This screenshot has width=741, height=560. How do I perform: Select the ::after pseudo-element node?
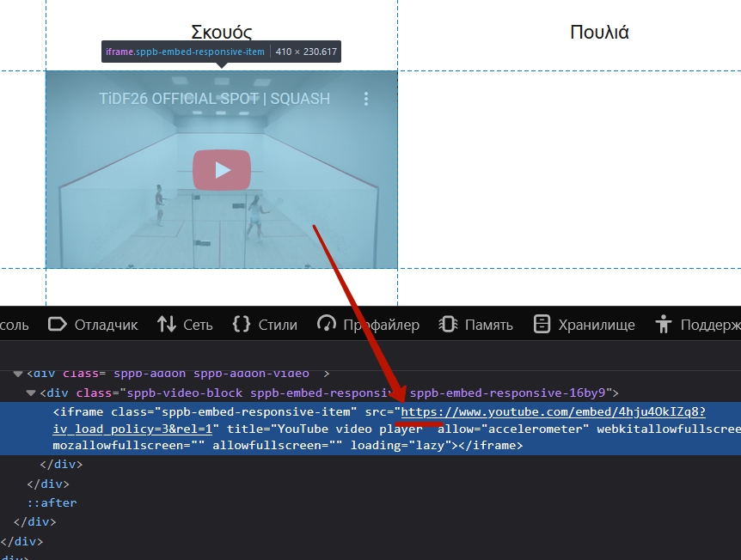point(52,502)
